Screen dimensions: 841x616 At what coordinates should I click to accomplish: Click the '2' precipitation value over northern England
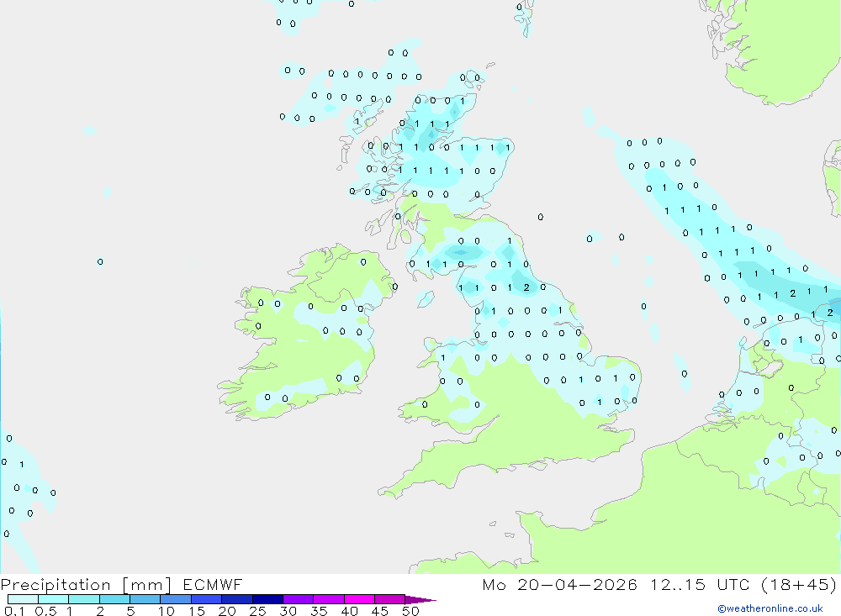click(x=526, y=287)
